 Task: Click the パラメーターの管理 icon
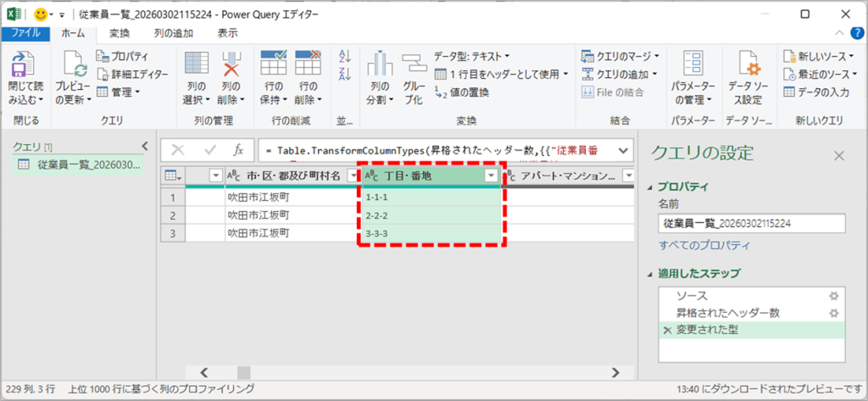(x=693, y=64)
